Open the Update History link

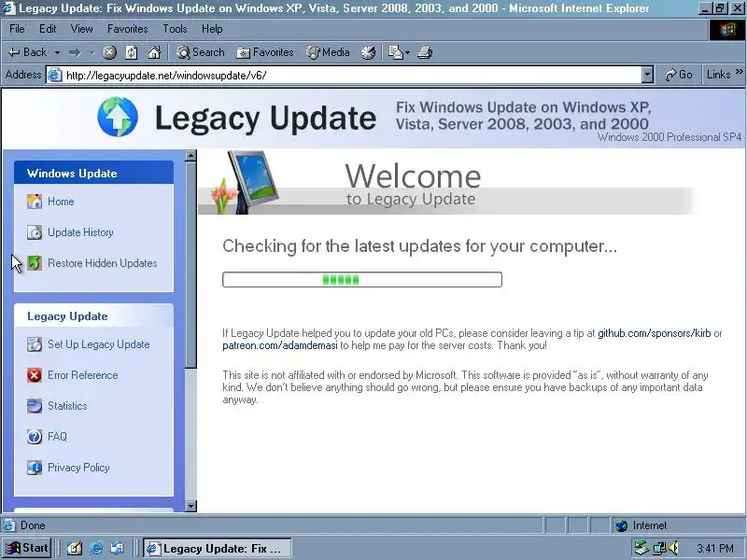point(80,232)
